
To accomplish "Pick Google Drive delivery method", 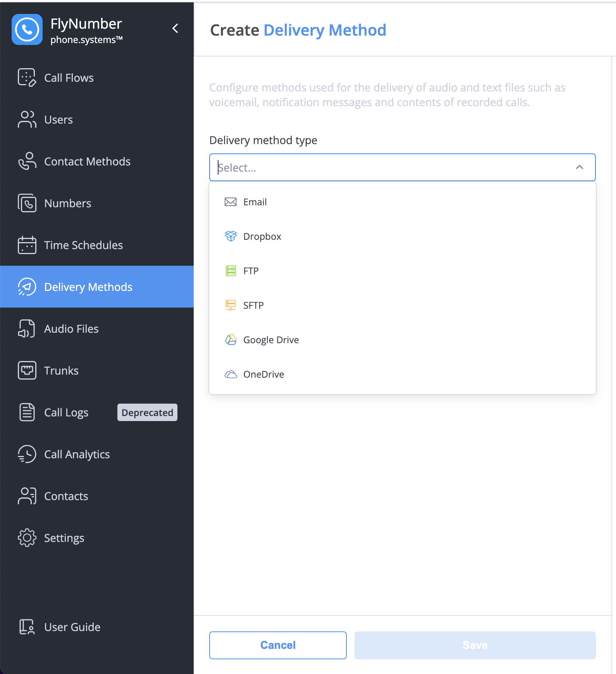I will point(402,340).
